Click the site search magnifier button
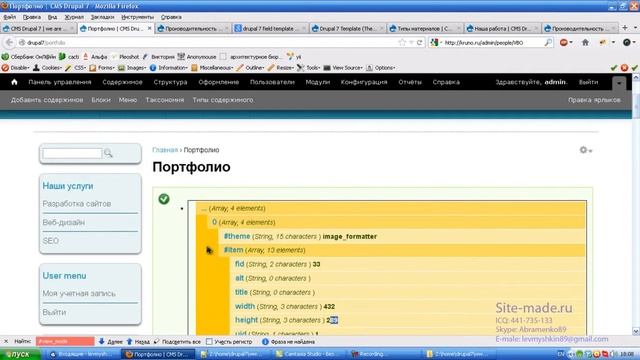Image resolution: width=640 pixels, height=360 pixels. click(x=108, y=153)
